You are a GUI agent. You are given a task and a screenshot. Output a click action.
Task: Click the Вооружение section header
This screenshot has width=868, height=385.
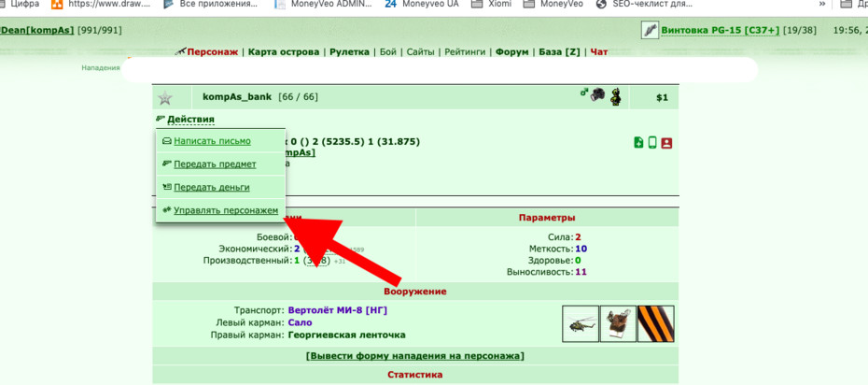(x=415, y=292)
